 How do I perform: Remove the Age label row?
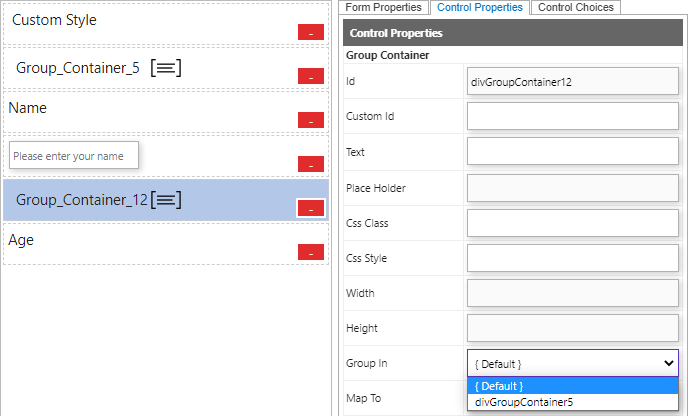pyautogui.click(x=310, y=252)
